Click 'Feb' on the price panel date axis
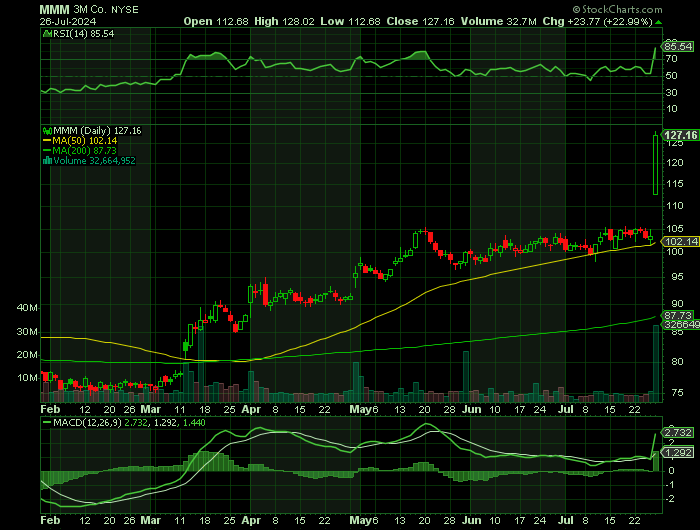Image resolution: width=700 pixels, height=530 pixels. coord(50,409)
